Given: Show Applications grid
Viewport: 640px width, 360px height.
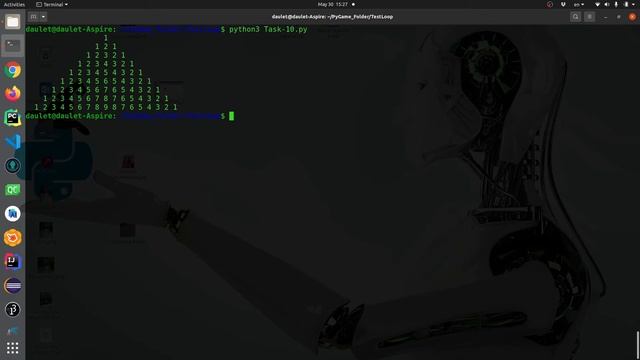Looking at the screenshot, I should (13, 348).
